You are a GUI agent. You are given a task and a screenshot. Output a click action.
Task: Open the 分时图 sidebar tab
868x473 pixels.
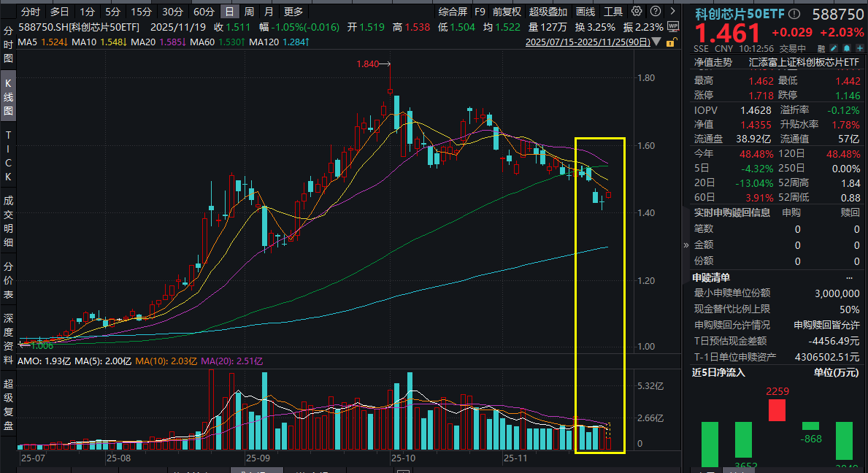click(x=9, y=45)
